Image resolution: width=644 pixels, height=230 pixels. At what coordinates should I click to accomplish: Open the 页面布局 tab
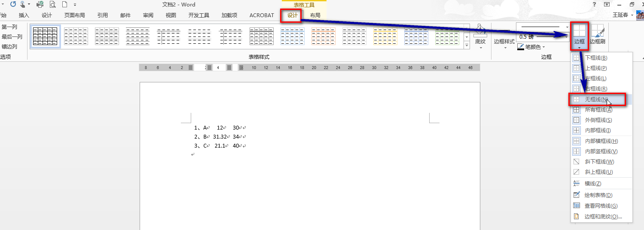point(74,15)
